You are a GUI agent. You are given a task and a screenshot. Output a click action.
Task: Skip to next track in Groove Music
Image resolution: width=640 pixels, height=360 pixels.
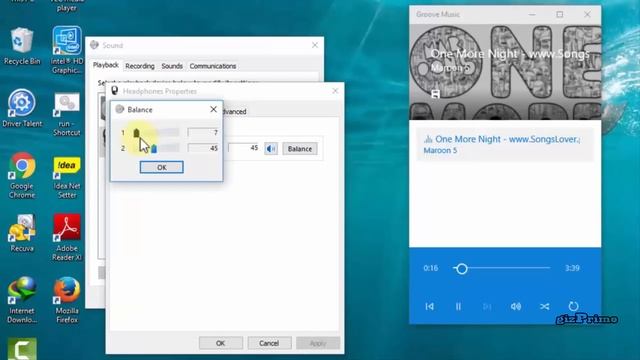487,306
